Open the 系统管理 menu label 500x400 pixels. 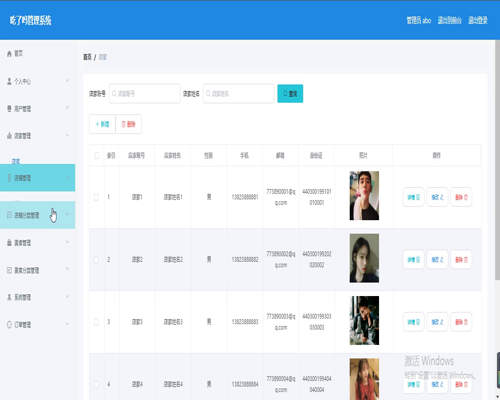[22, 297]
